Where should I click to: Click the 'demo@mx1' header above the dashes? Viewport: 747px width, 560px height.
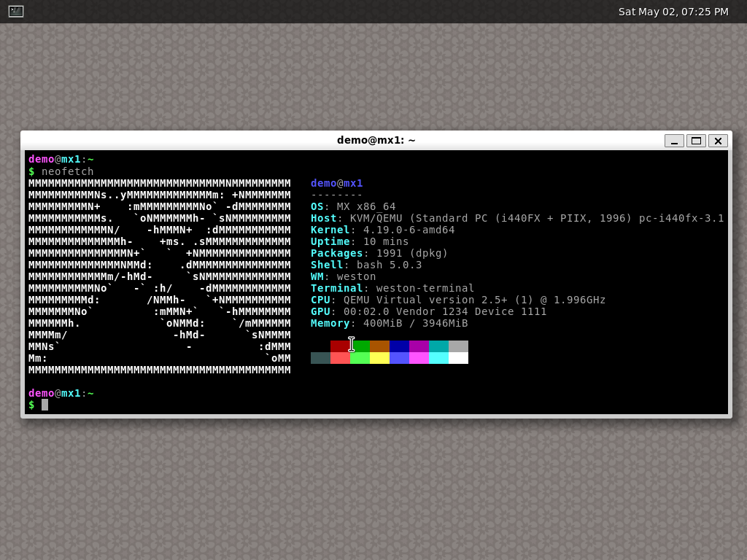point(337,183)
